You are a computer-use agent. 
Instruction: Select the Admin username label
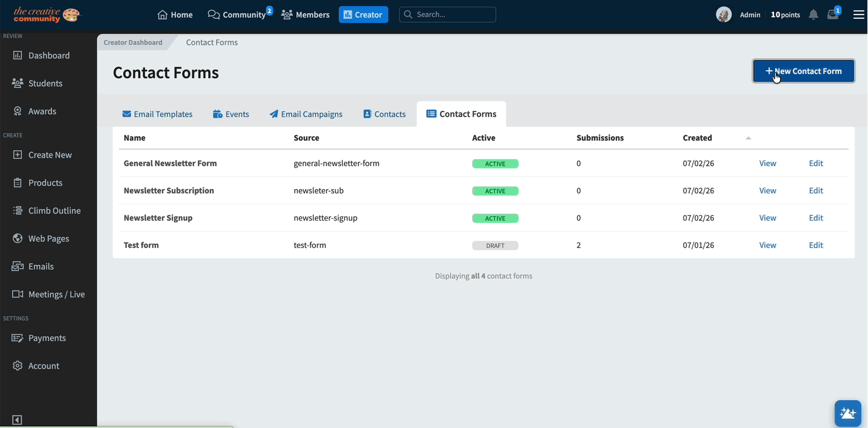(750, 15)
